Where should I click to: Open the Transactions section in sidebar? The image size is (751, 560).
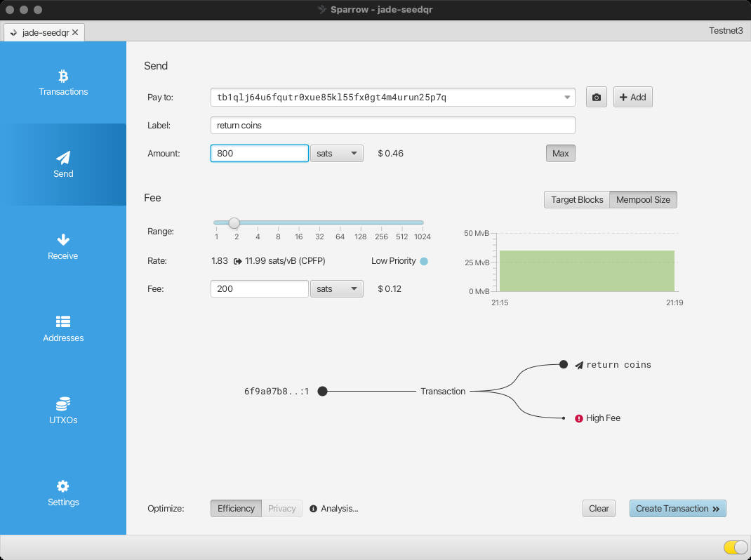tap(63, 82)
